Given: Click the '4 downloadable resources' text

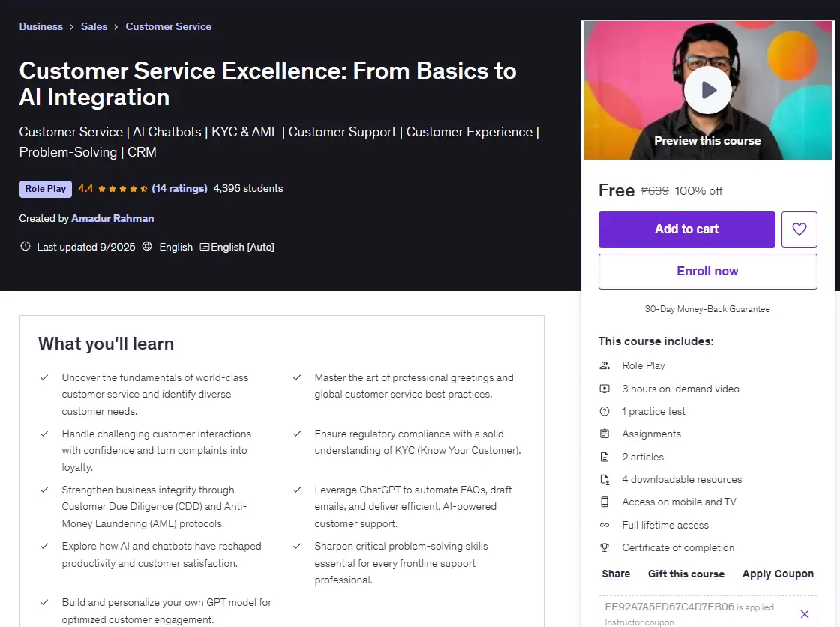Looking at the screenshot, I should coord(682,479).
